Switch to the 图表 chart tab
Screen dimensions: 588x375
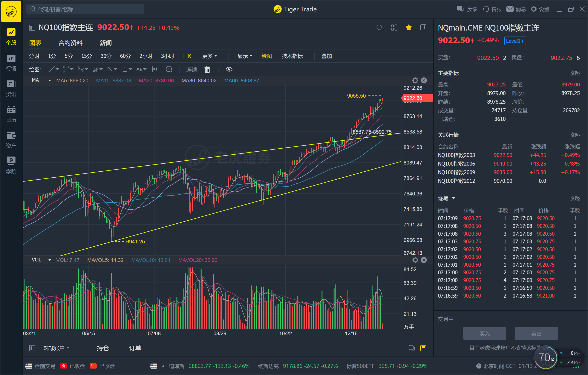coord(35,43)
